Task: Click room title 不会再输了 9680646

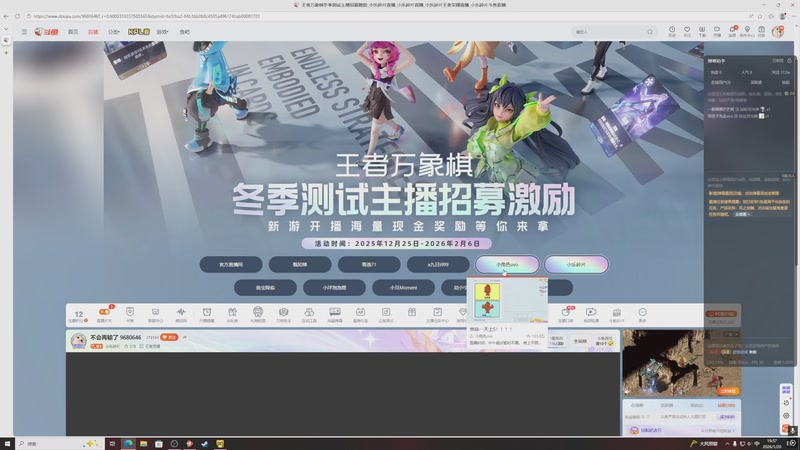Action: [x=115, y=337]
